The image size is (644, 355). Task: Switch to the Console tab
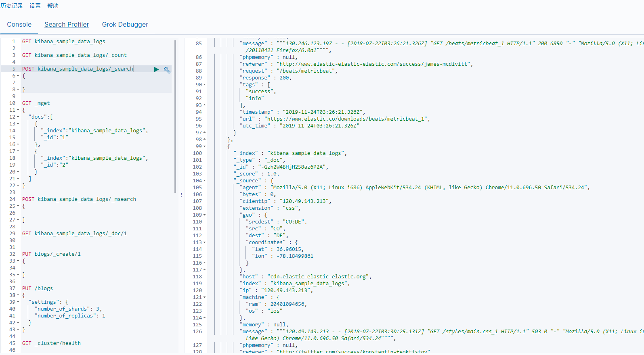coord(19,25)
